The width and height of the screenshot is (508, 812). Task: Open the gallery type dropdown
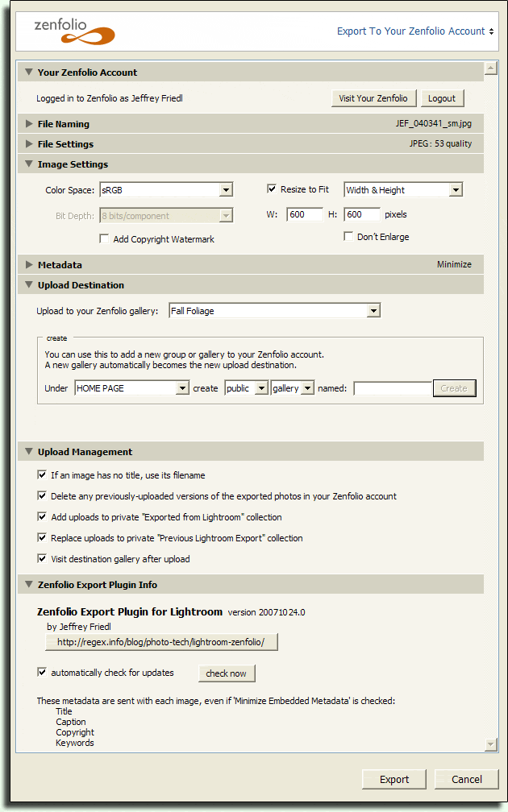point(293,388)
